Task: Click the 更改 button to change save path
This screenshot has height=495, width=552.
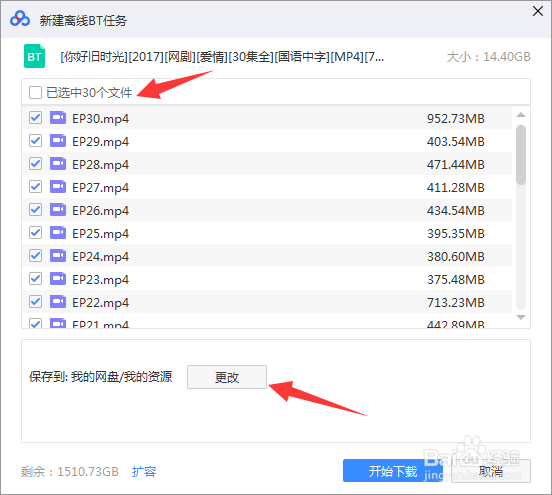Action: (227, 377)
